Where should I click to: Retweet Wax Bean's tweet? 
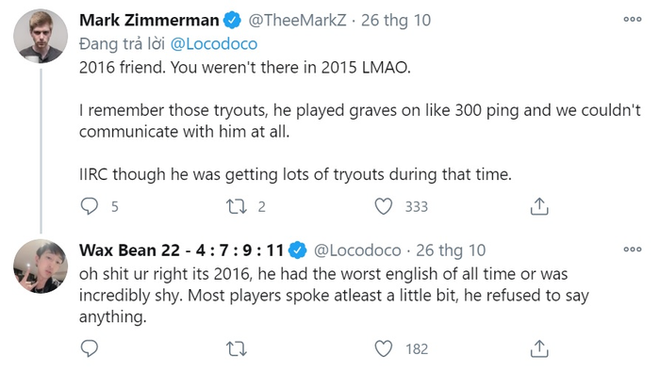click(x=236, y=349)
